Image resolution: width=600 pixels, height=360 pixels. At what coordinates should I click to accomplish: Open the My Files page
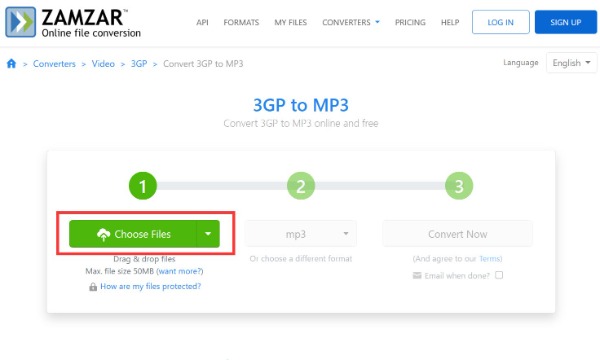(x=290, y=22)
